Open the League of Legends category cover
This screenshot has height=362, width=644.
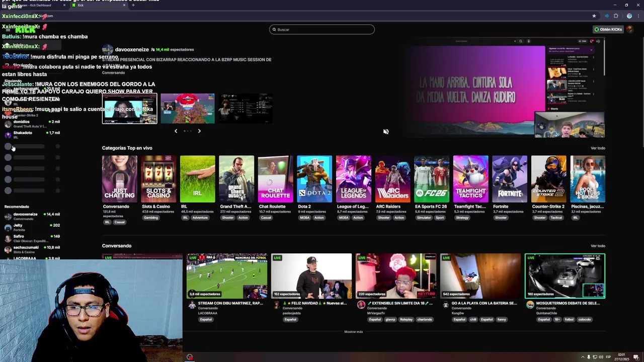[x=353, y=178]
